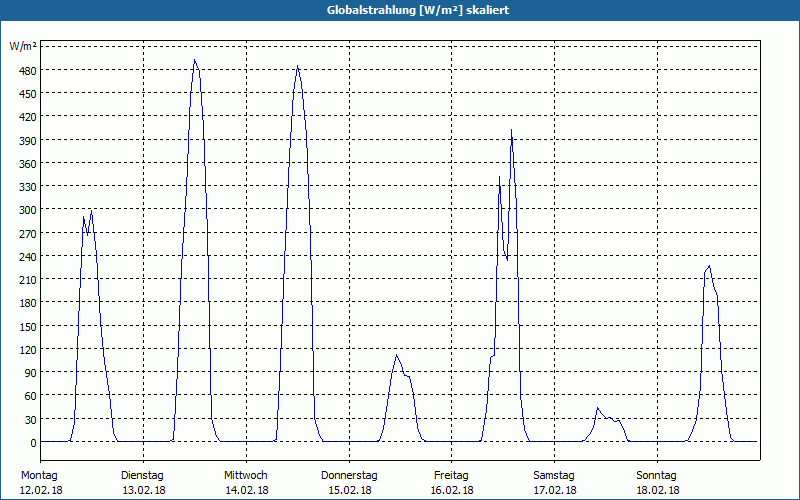Screen dimensions: 800x500
Task: Click the Samstag day label
Action: 554,476
